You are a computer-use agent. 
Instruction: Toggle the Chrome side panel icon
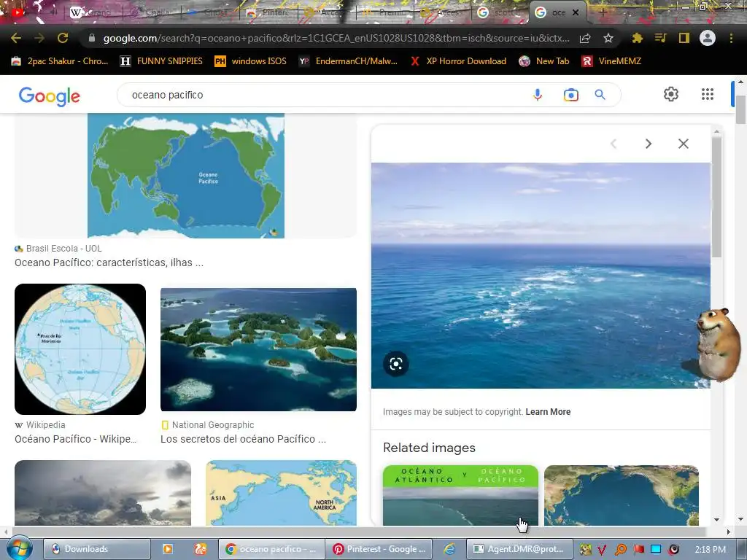click(684, 38)
